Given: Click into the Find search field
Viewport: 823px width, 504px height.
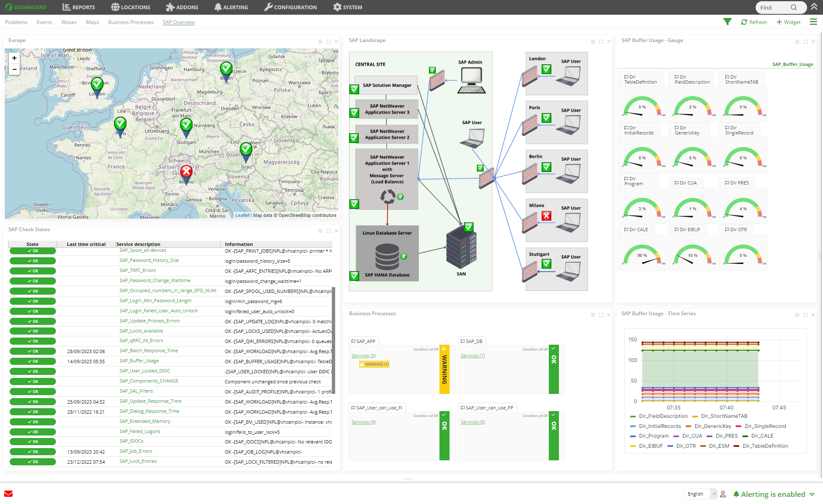Looking at the screenshot, I should point(772,8).
